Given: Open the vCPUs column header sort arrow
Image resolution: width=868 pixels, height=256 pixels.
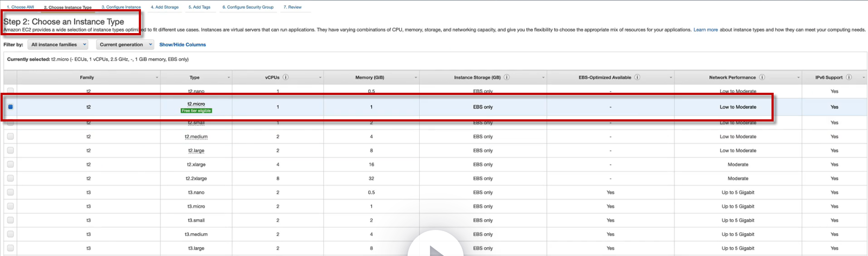Looking at the screenshot, I should 320,78.
